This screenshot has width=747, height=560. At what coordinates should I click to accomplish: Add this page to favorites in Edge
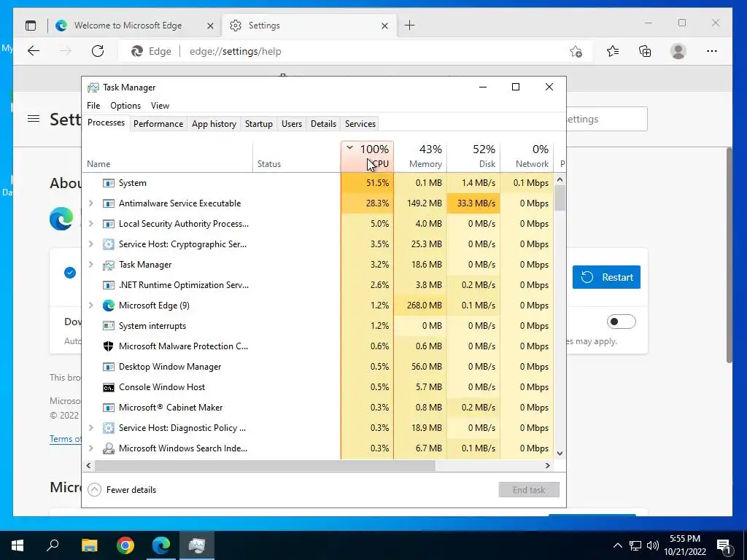tap(576, 52)
